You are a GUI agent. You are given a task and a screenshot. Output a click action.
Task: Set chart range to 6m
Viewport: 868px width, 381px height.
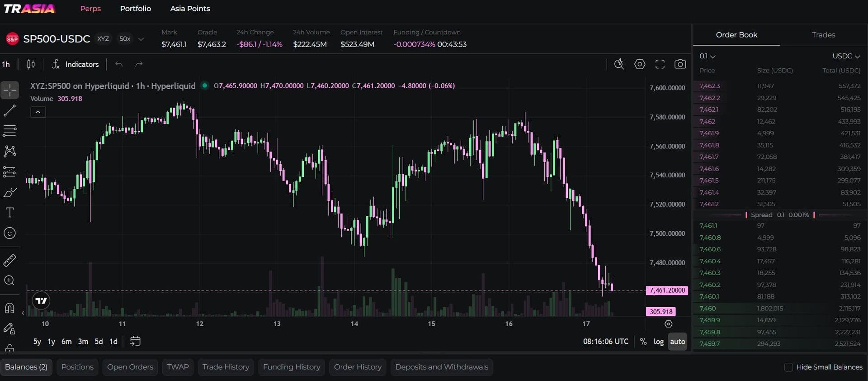66,342
